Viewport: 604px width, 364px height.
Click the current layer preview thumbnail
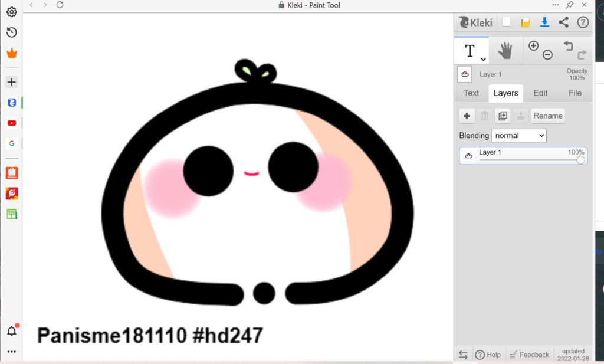click(x=465, y=74)
